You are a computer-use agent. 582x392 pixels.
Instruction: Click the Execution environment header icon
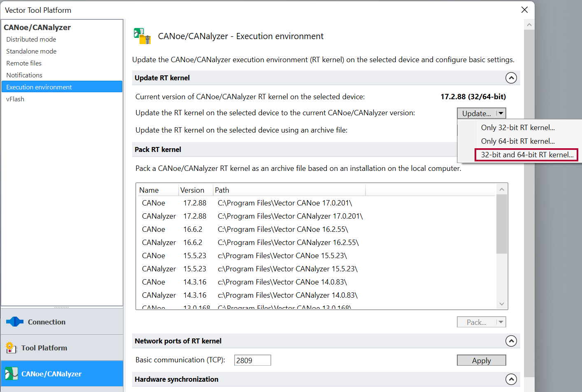(x=142, y=36)
